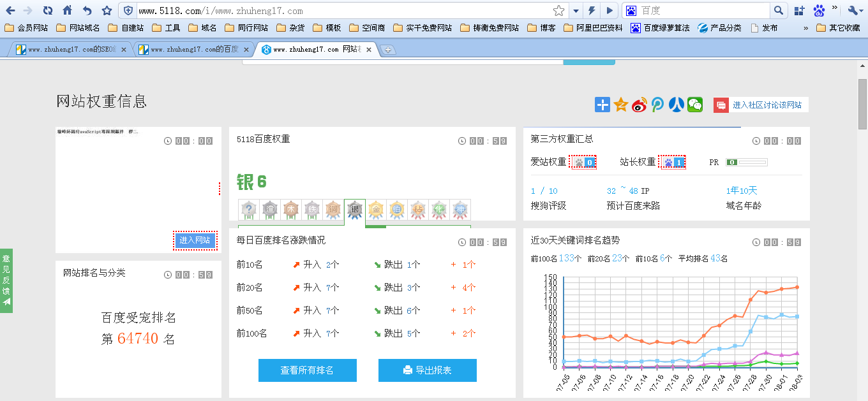This screenshot has width=868, height=401.
Task: Click the browser reload icon
Action: pos(48,11)
